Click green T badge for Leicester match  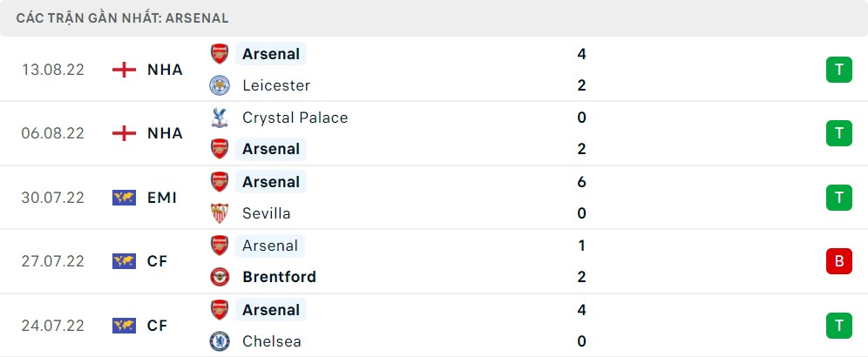[839, 70]
